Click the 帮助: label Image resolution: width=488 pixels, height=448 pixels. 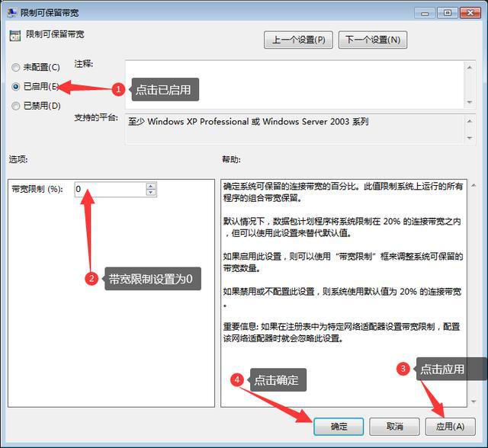[x=231, y=159]
